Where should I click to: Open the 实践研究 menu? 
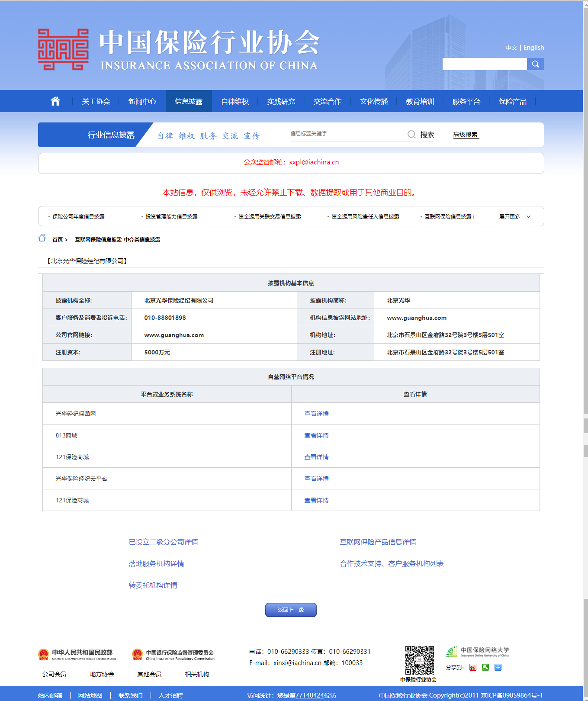coord(281,101)
